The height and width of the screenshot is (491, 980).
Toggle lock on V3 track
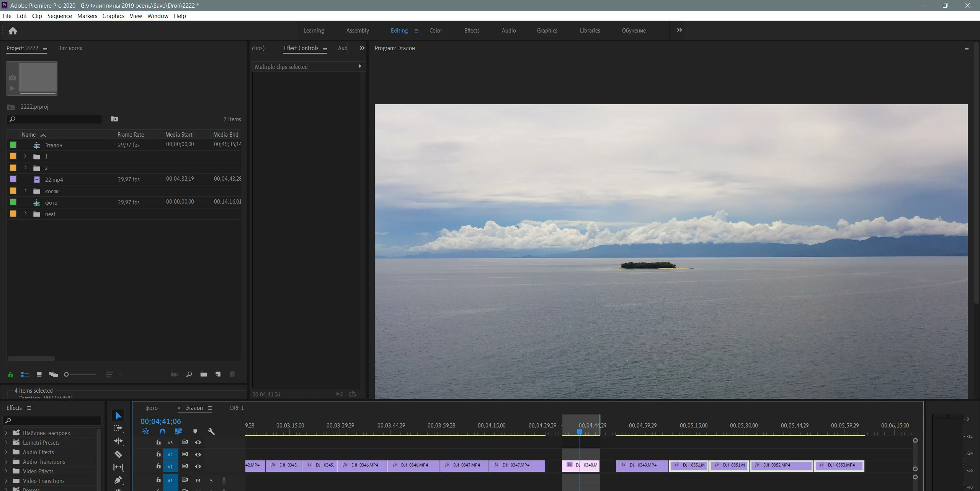(x=158, y=442)
